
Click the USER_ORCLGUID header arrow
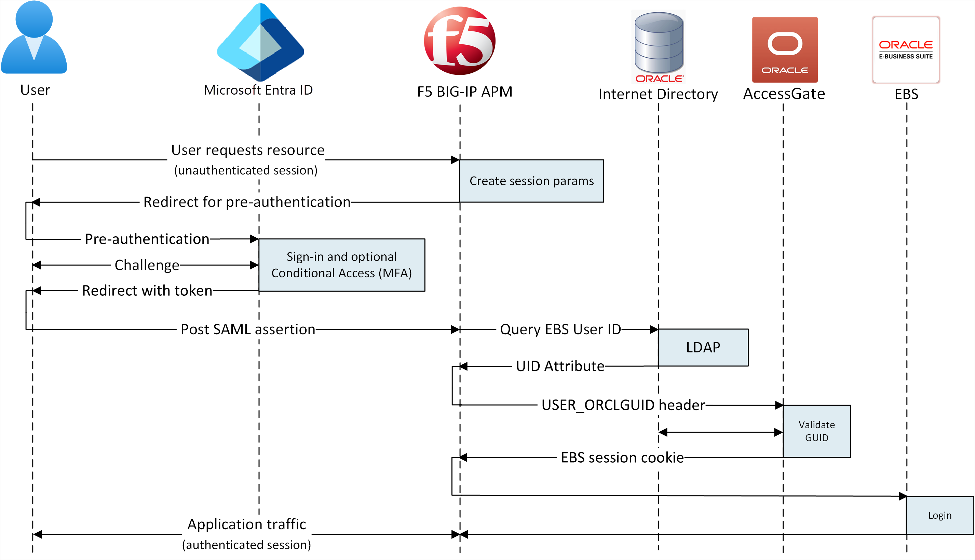pos(603,407)
